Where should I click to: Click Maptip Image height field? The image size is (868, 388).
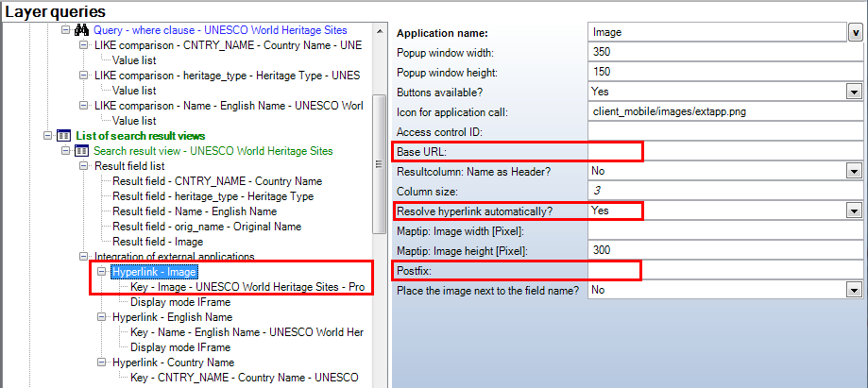pyautogui.click(x=725, y=251)
